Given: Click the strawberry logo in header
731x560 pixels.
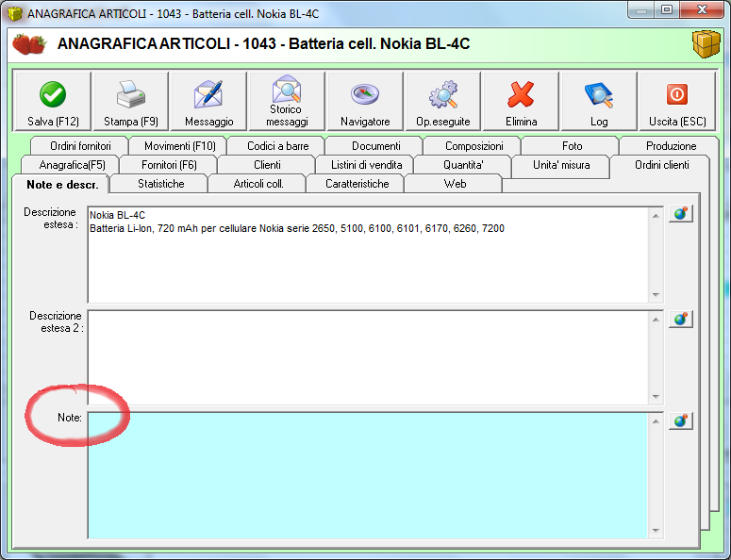Looking at the screenshot, I should tap(29, 44).
